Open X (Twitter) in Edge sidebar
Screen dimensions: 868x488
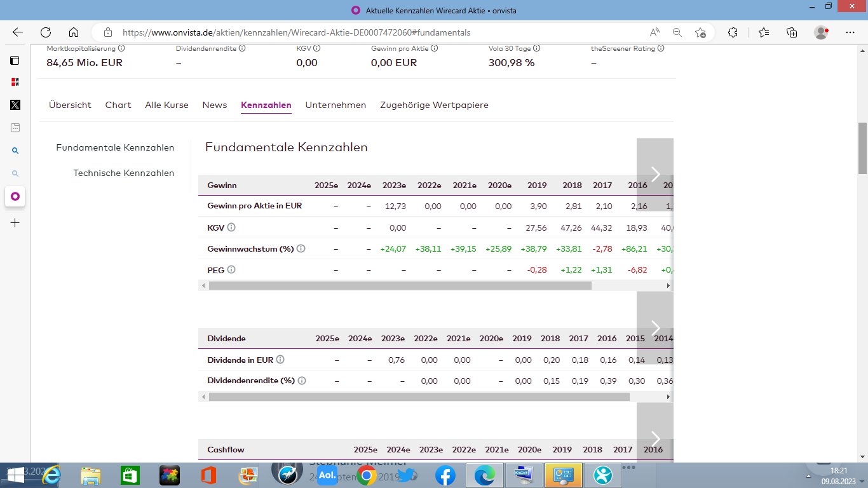(x=15, y=105)
